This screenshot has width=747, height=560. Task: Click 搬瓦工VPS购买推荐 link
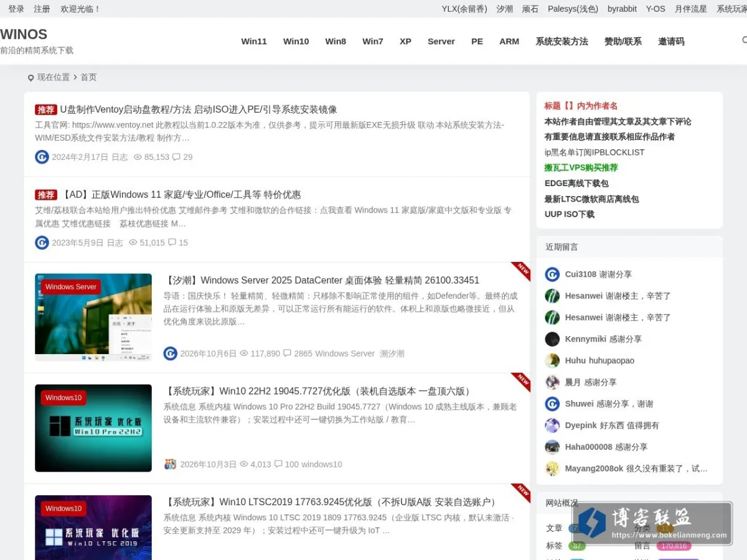(x=581, y=168)
